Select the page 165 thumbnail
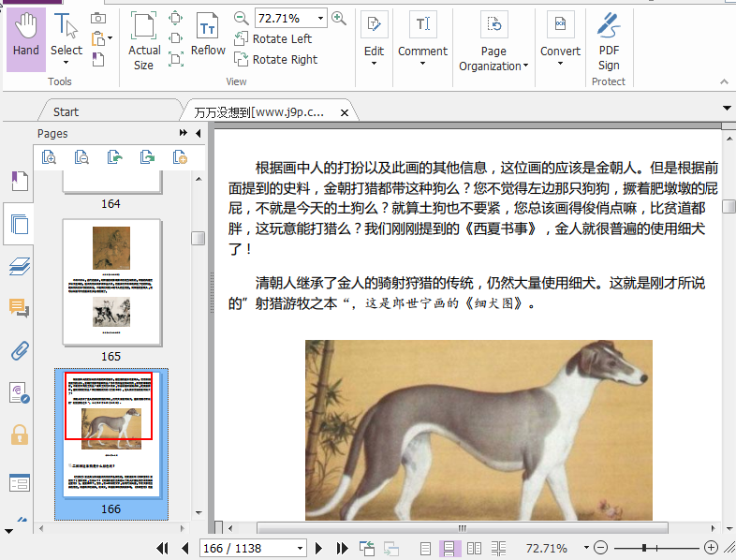The width and height of the screenshot is (736, 560). point(111,283)
